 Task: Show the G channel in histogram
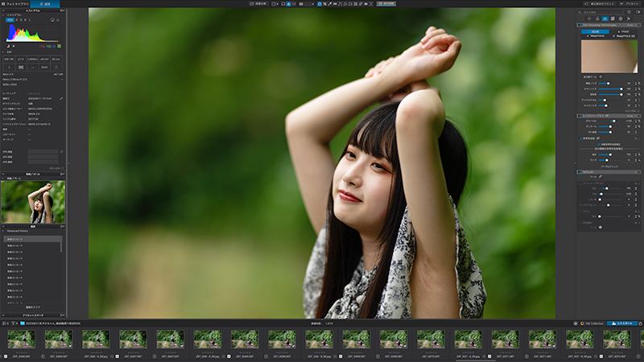[21, 19]
